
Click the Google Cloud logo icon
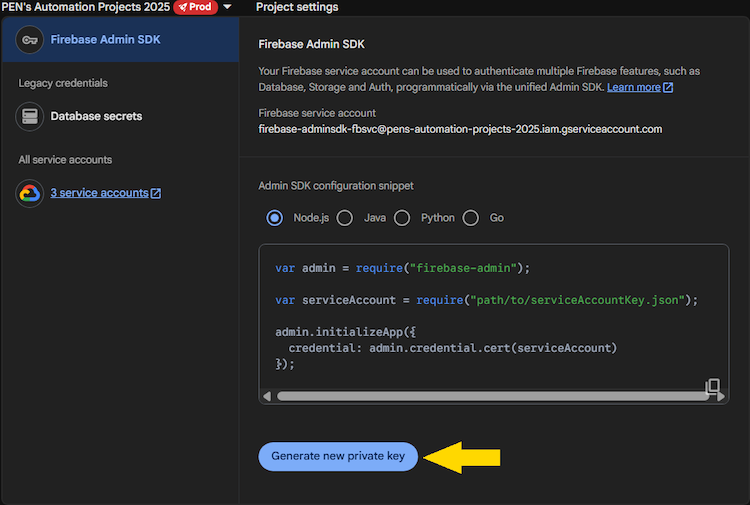(30, 193)
